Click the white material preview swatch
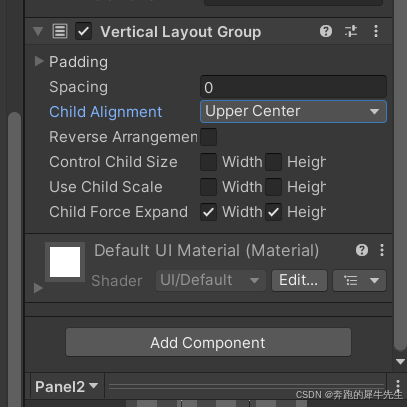 coord(65,262)
